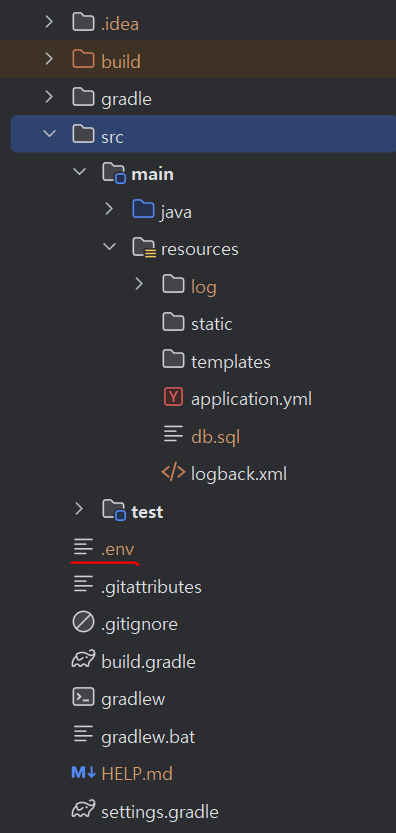
Task: Click the log folder icon
Action: pyautogui.click(x=173, y=285)
